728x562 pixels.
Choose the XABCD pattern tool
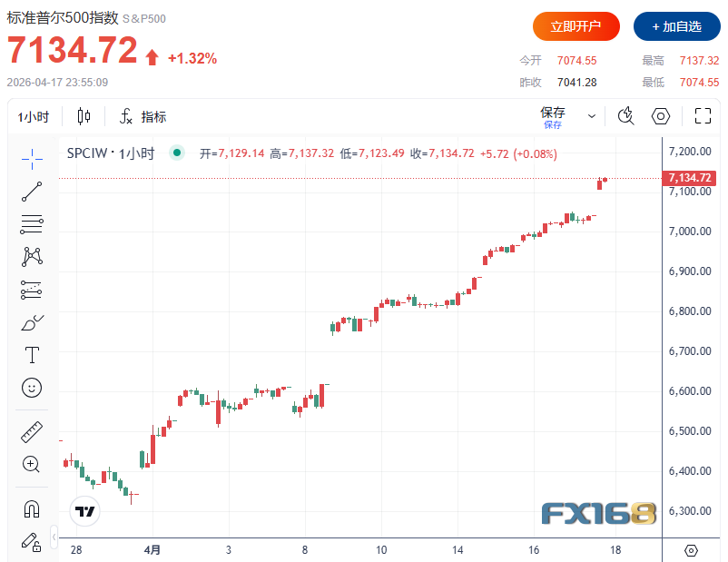(32, 256)
